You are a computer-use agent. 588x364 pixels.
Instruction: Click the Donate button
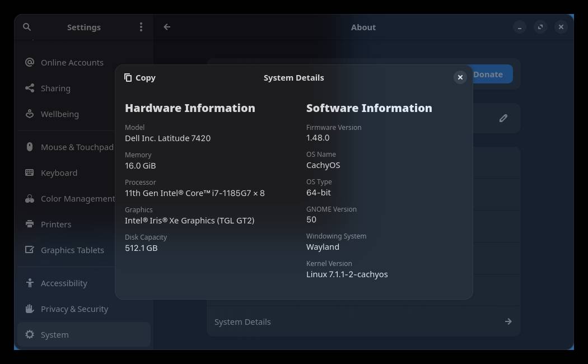492,74
